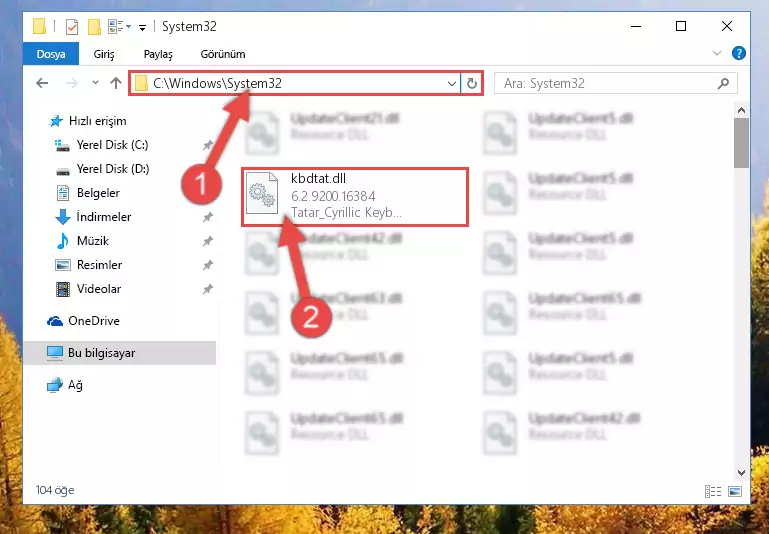Click the vertical scrollbar down arrow

[x=742, y=473]
